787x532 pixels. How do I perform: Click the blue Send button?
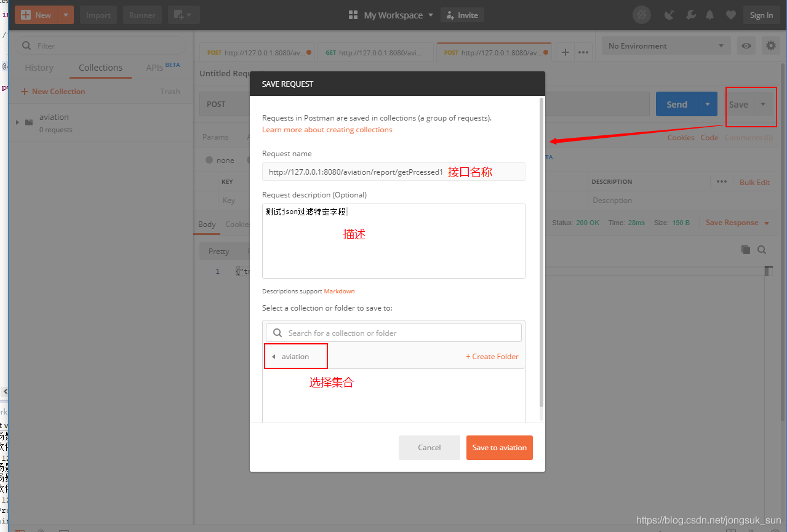click(677, 104)
